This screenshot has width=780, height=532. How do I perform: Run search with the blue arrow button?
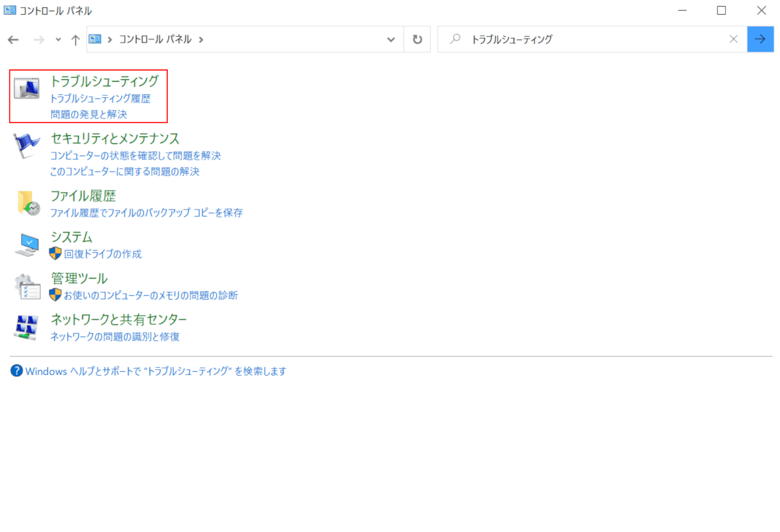(x=760, y=39)
